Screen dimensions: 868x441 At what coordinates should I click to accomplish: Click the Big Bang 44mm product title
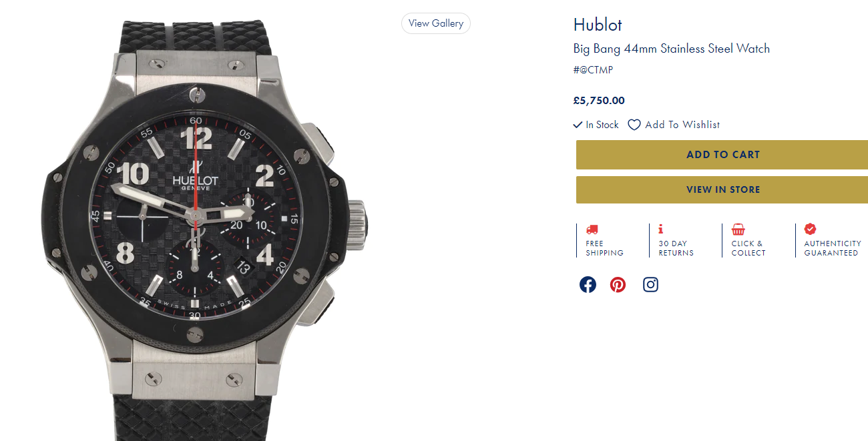point(671,49)
